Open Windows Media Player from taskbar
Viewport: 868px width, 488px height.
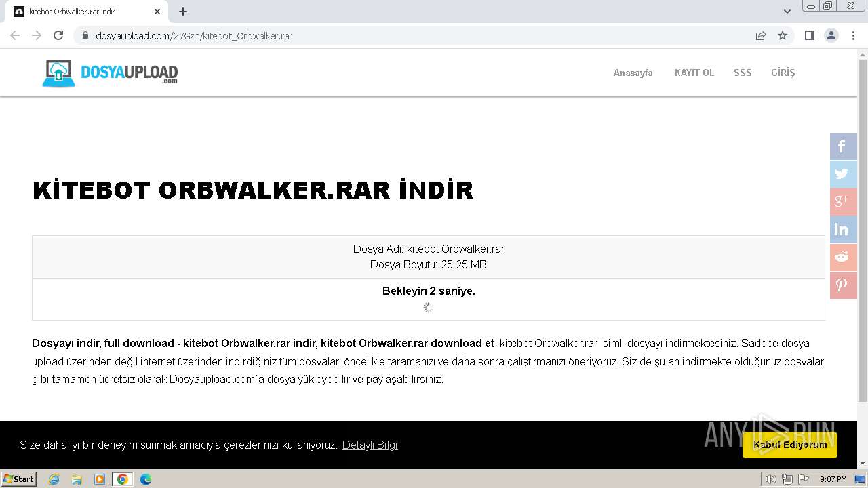coord(100,479)
